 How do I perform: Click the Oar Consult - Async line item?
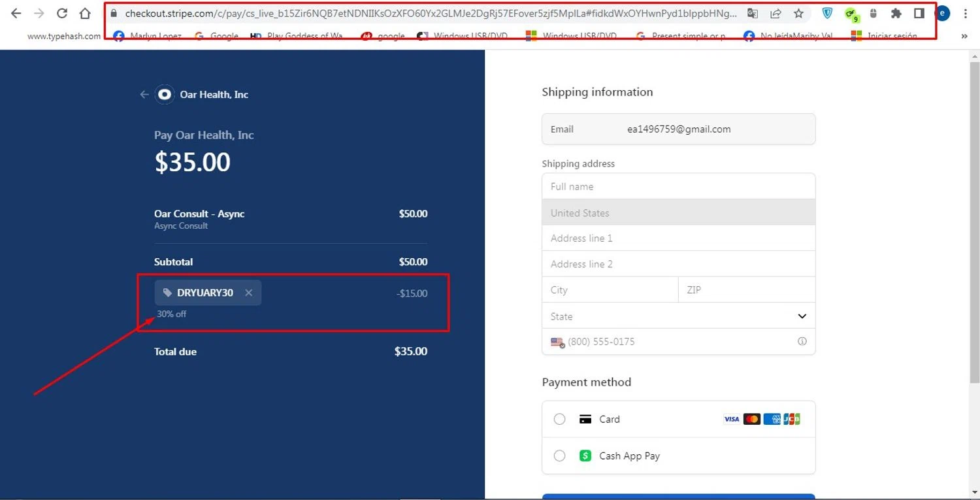(x=199, y=214)
